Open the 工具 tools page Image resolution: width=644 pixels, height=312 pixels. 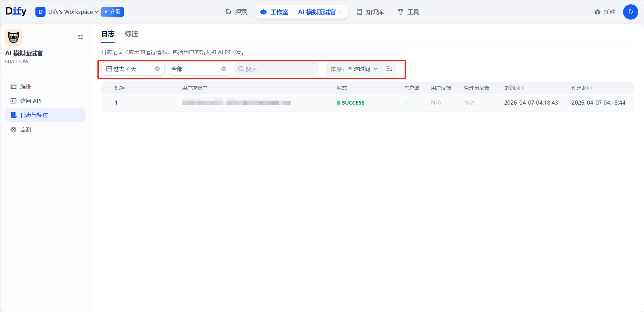[408, 12]
